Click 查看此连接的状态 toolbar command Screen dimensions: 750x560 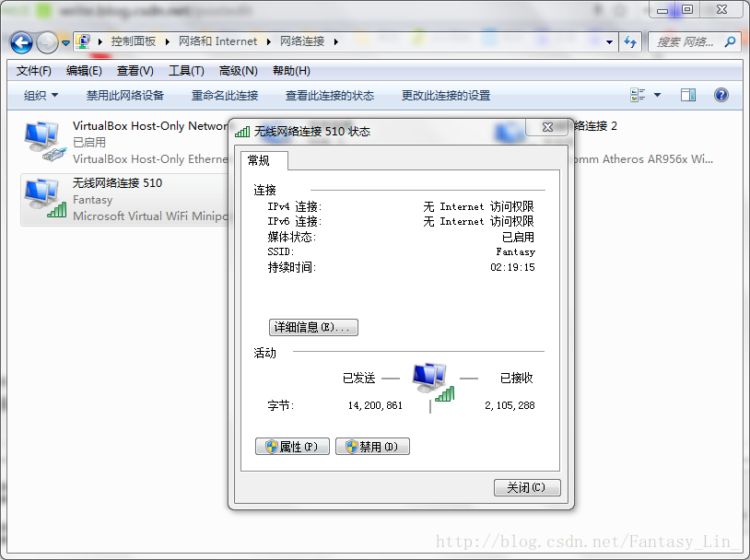tap(330, 95)
